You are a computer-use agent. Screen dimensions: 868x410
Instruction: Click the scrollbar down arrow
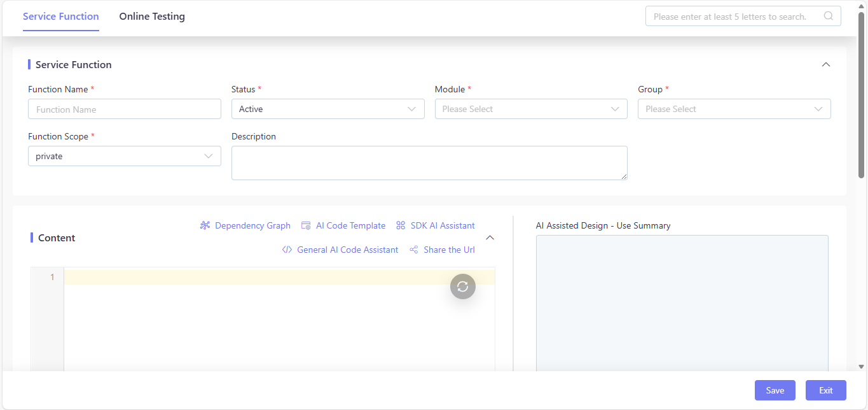tap(862, 367)
